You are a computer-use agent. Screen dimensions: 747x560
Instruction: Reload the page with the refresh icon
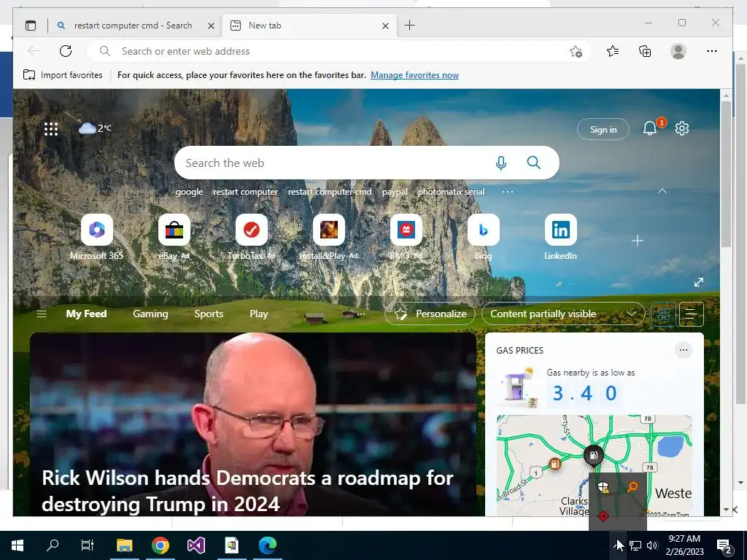click(x=66, y=51)
